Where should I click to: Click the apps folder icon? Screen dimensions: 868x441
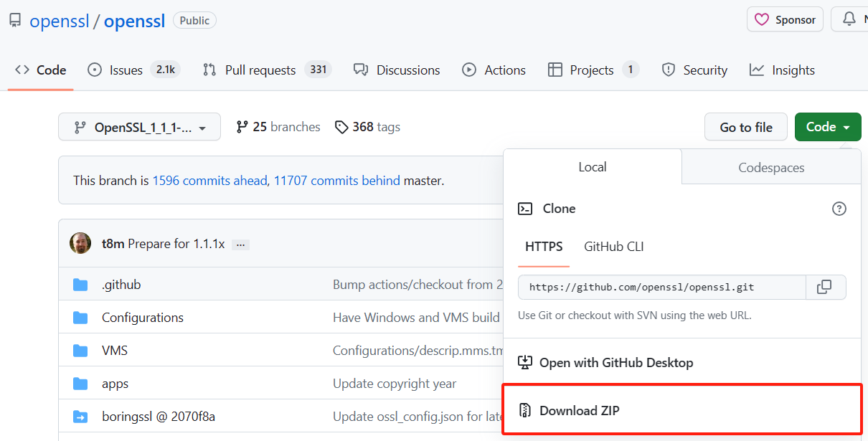coord(80,384)
